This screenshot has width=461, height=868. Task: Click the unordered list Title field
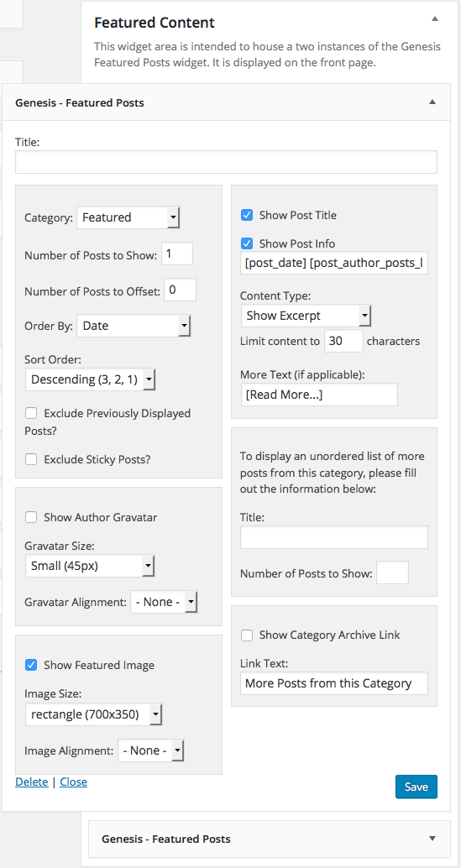pos(334,537)
